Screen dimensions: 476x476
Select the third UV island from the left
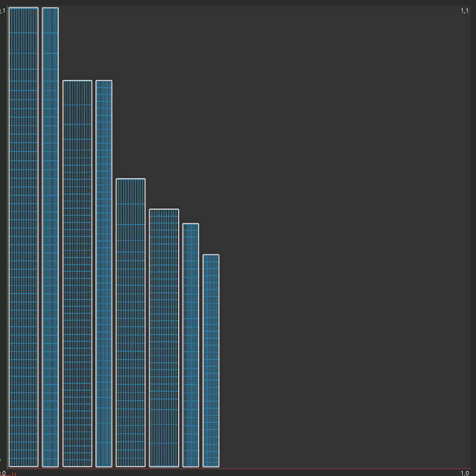pos(77,274)
